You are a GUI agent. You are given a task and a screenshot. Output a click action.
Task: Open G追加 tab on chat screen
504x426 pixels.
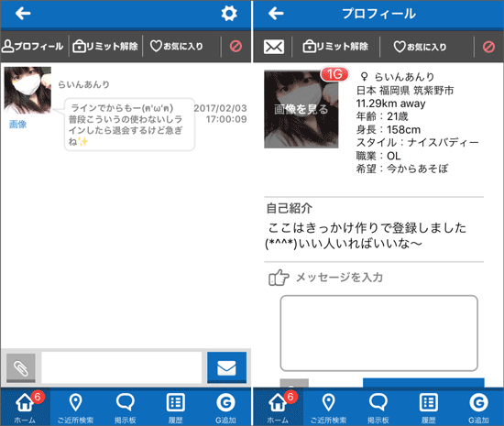coord(225,407)
